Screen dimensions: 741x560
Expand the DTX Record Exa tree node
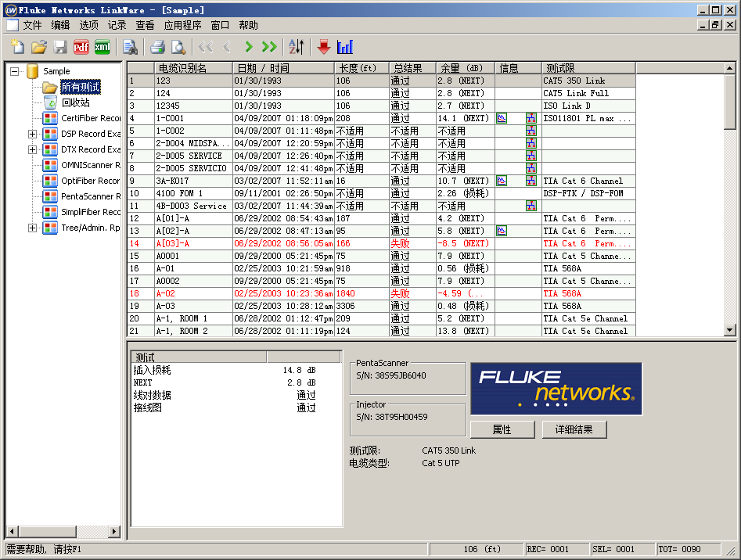[32, 149]
